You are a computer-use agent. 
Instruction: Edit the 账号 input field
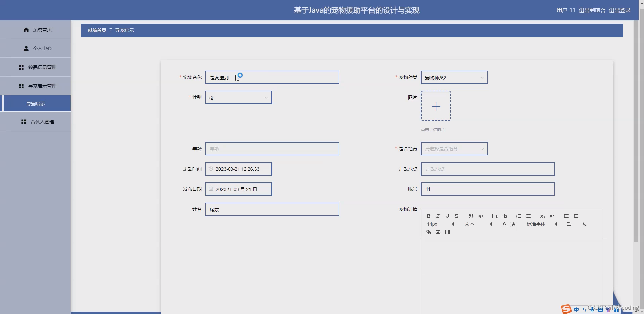click(488, 189)
